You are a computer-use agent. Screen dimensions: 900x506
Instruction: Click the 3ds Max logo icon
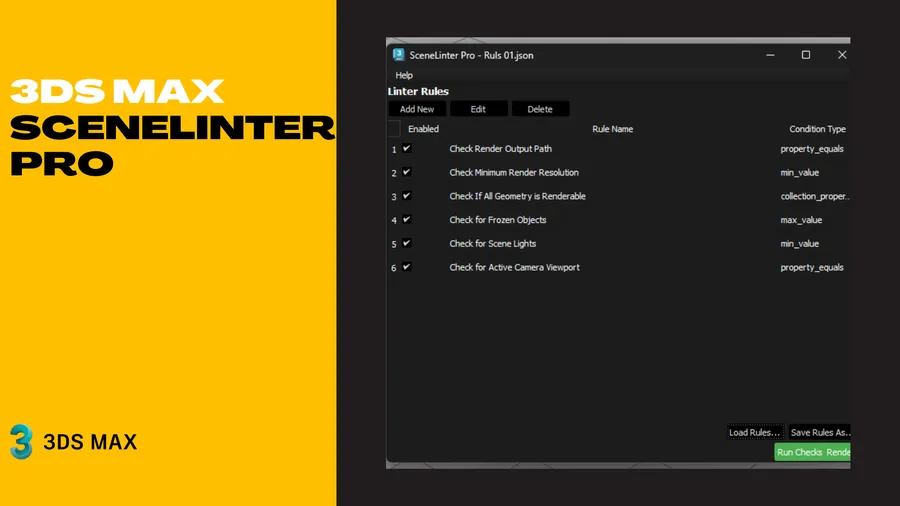[x=21, y=441]
